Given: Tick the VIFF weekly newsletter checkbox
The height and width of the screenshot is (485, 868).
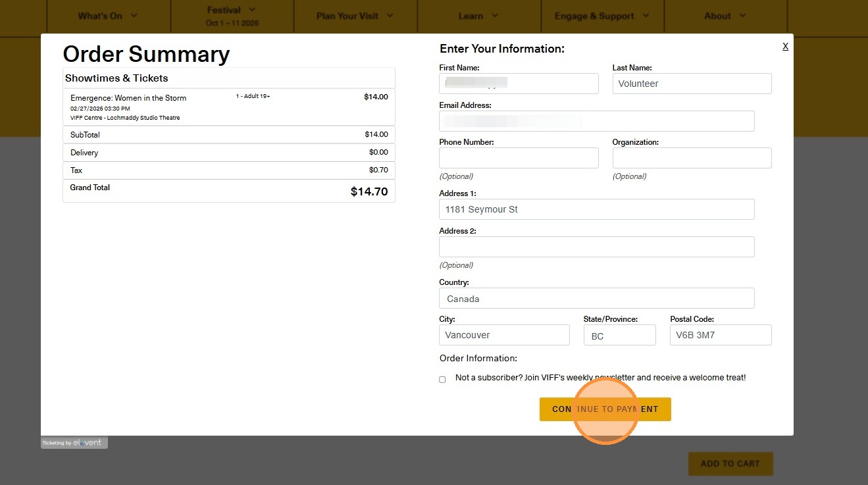Looking at the screenshot, I should point(442,379).
